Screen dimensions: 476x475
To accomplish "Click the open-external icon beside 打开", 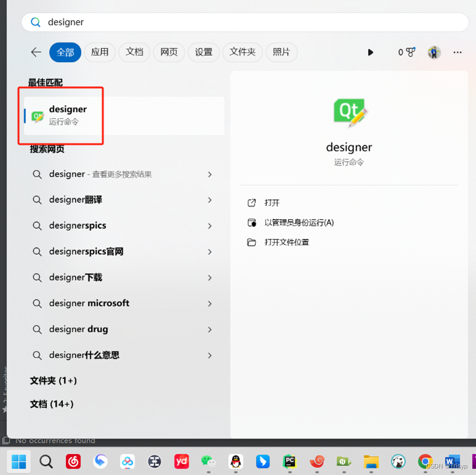I will 251,203.
